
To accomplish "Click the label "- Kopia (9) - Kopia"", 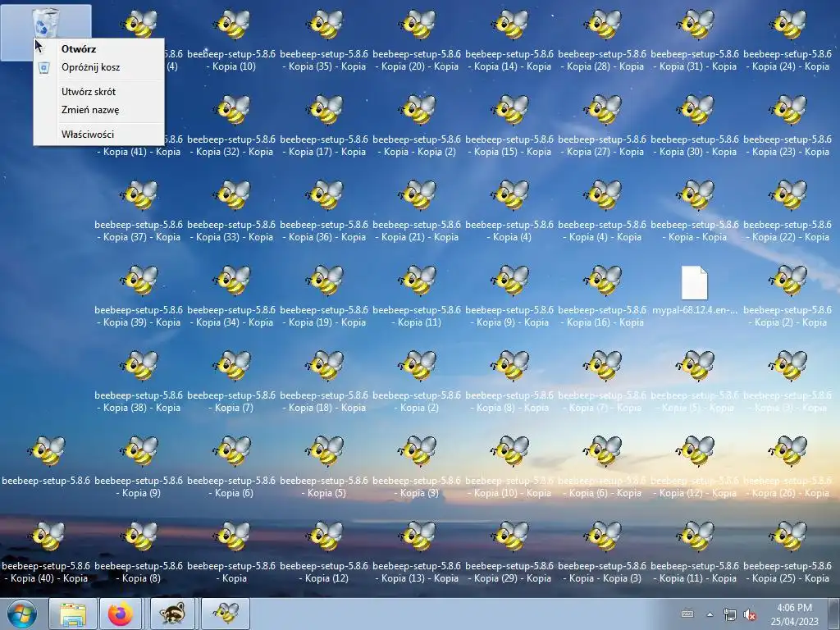I will click(x=509, y=322).
